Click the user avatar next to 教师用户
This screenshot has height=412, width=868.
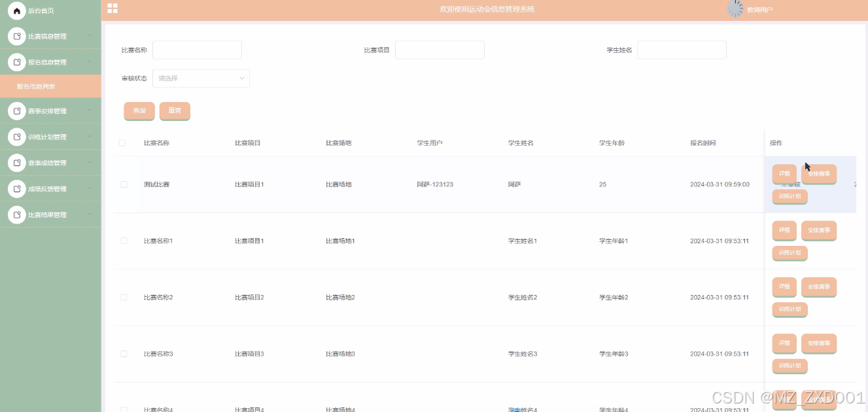point(736,9)
